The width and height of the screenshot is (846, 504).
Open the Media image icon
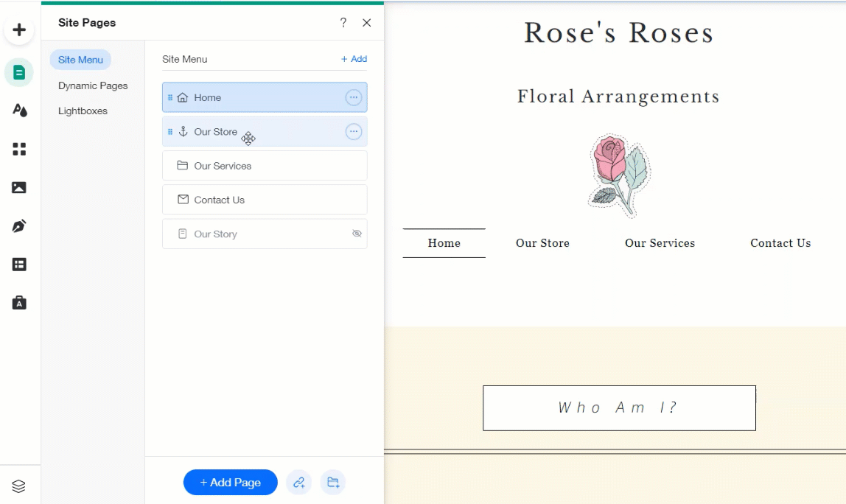tap(19, 187)
